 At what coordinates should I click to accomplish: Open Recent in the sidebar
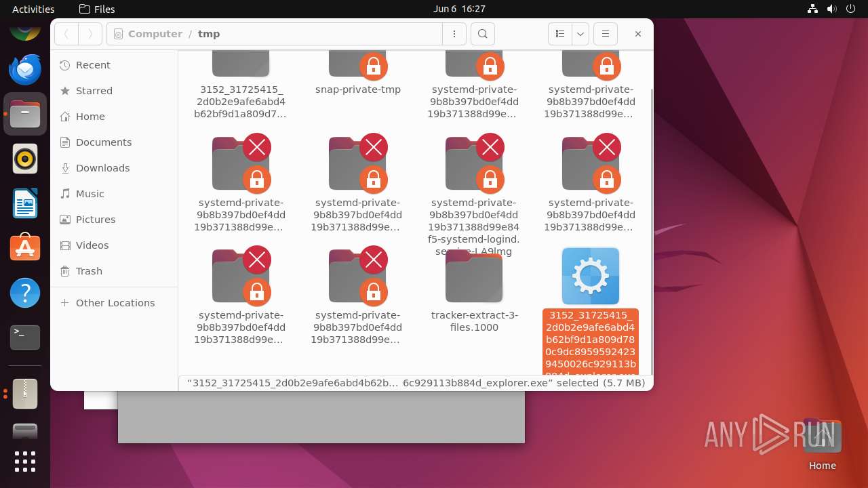(x=114, y=65)
